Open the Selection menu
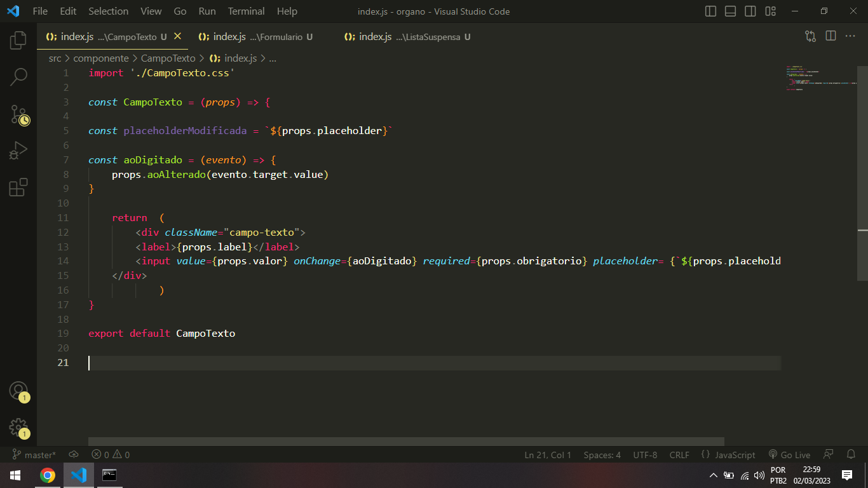The width and height of the screenshot is (868, 488). 109,11
